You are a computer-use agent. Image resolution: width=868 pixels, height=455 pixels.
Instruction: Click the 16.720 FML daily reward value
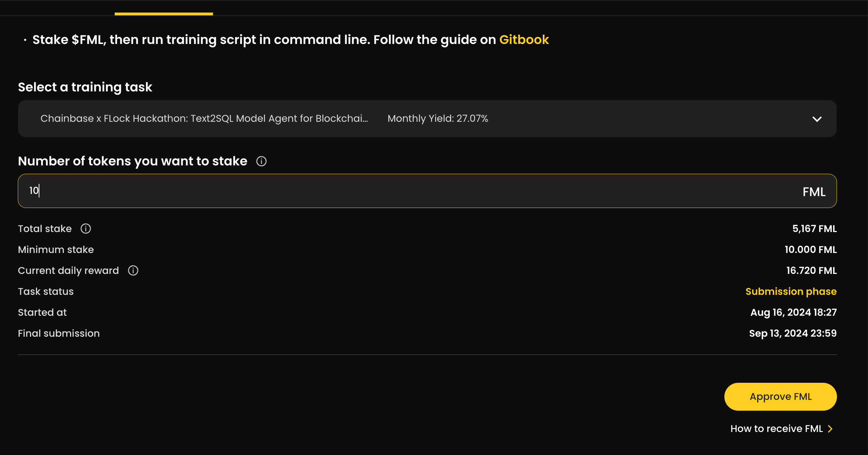point(812,271)
